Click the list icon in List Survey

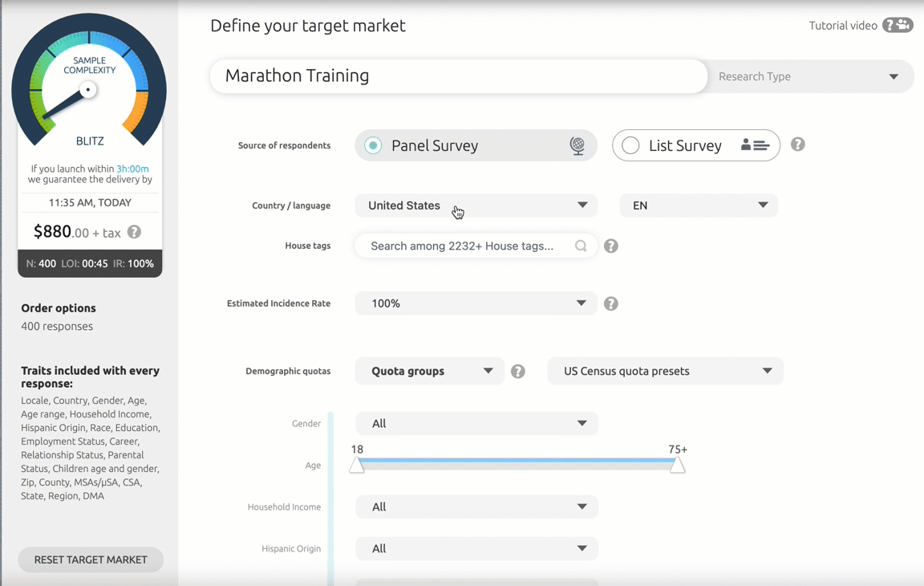pyautogui.click(x=755, y=145)
